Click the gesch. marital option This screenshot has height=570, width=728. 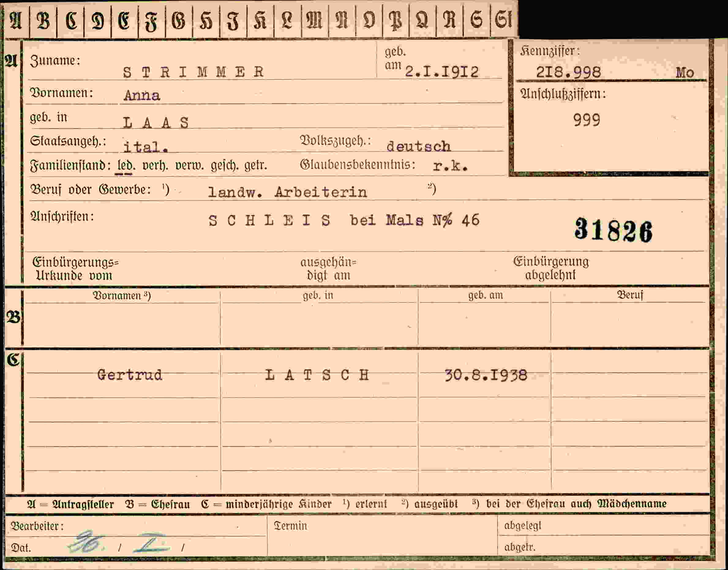(225, 166)
